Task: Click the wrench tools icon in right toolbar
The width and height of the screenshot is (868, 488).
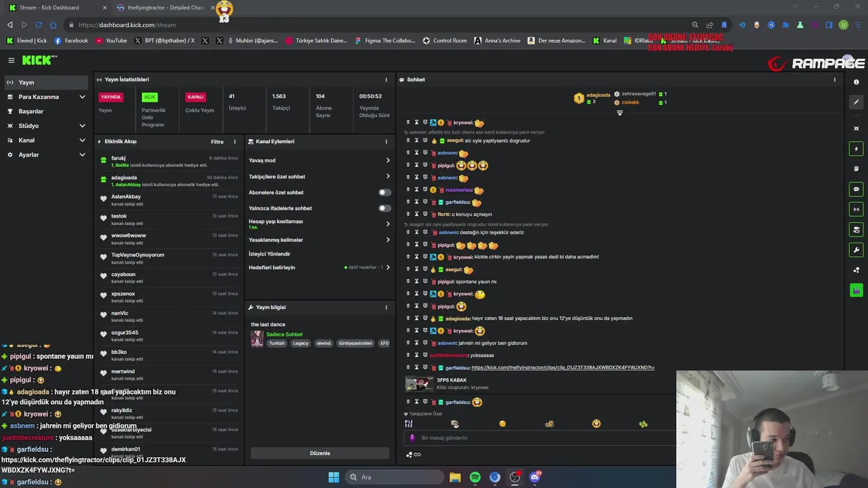Action: coord(856,250)
